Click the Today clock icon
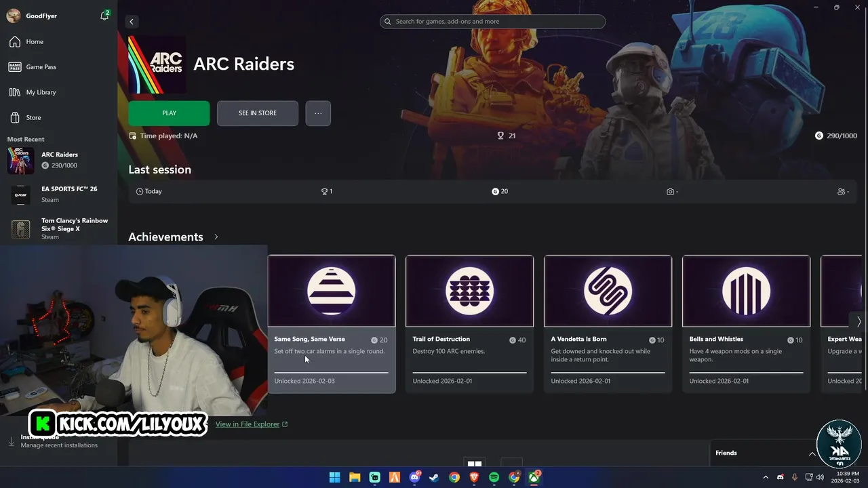868x488 pixels. click(x=140, y=192)
